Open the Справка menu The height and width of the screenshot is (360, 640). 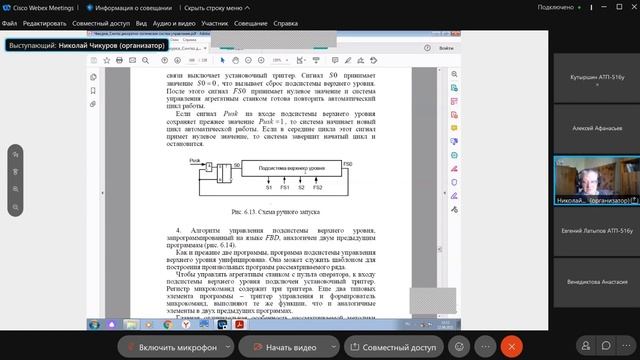point(285,23)
